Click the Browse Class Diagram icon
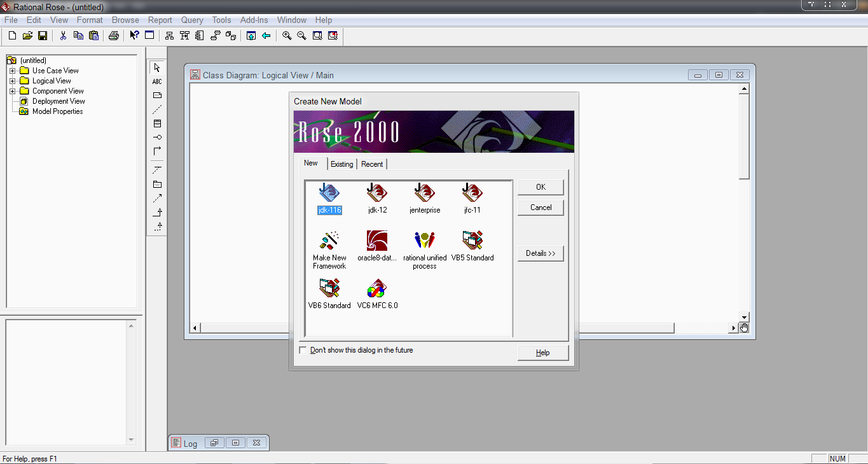The image size is (868, 464). coord(170,36)
